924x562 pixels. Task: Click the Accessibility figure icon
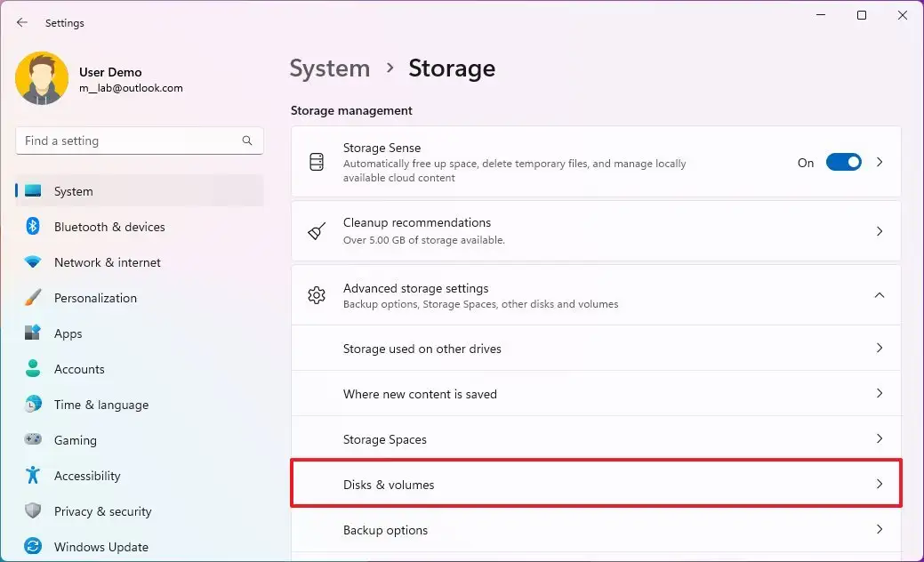[x=32, y=476]
